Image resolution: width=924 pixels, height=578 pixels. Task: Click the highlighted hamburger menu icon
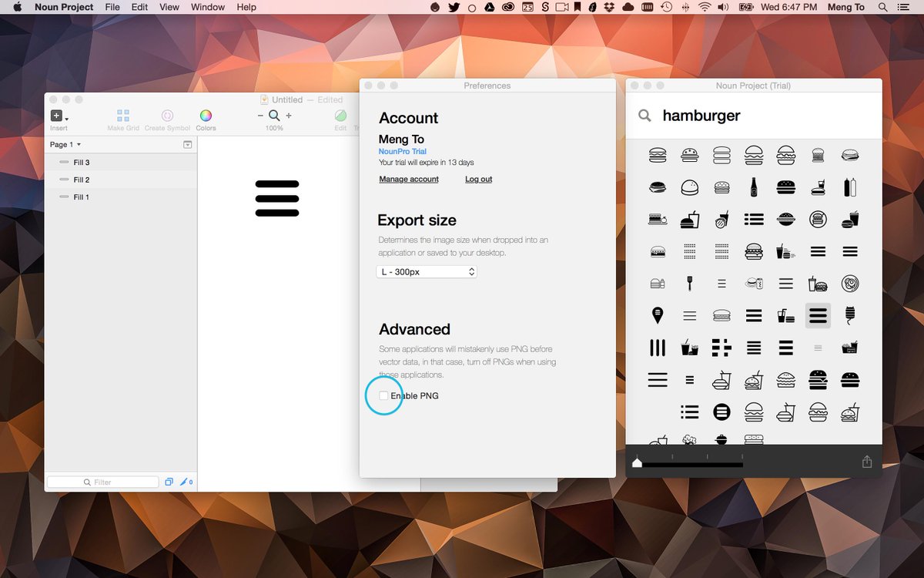[x=818, y=315]
